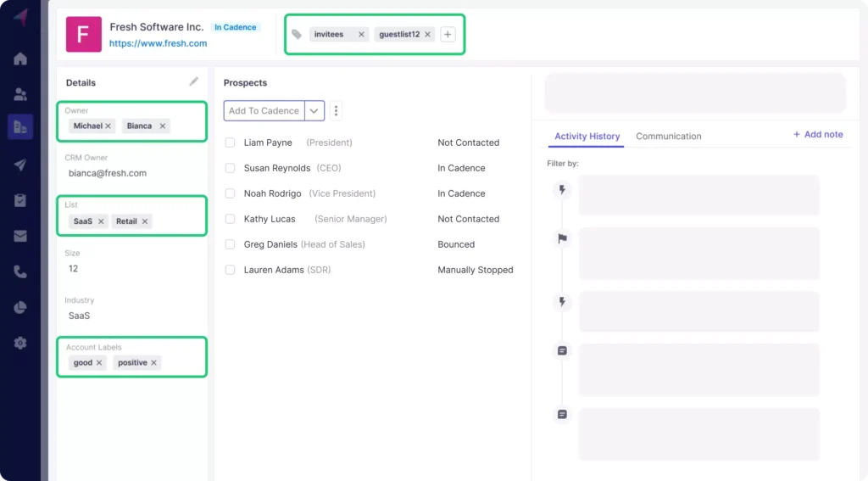This screenshot has height=481, width=868.
Task: Remove the guestlist12 tag
Action: (427, 35)
